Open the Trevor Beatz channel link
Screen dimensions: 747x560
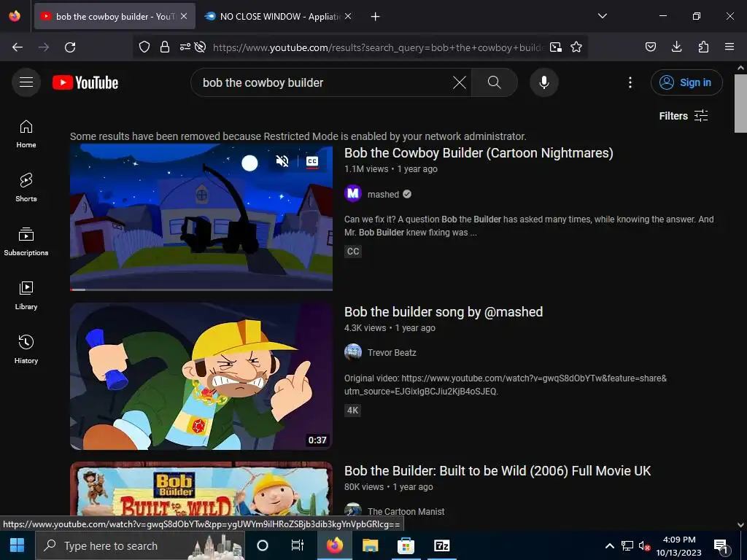(x=392, y=353)
